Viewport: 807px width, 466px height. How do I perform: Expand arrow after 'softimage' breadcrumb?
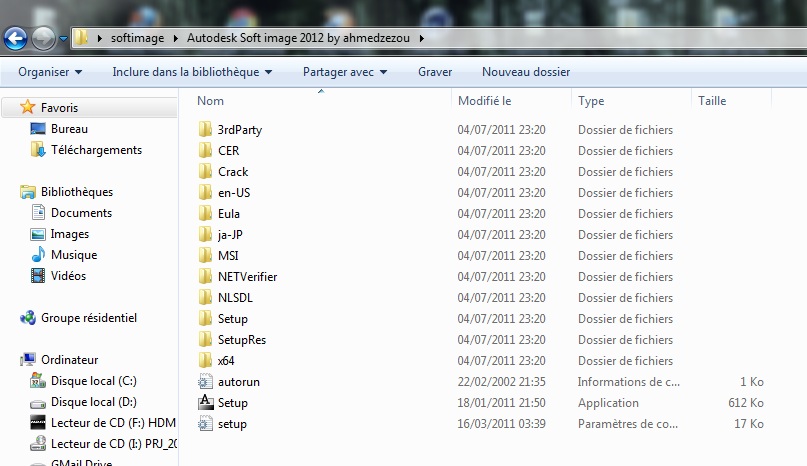(x=176, y=38)
